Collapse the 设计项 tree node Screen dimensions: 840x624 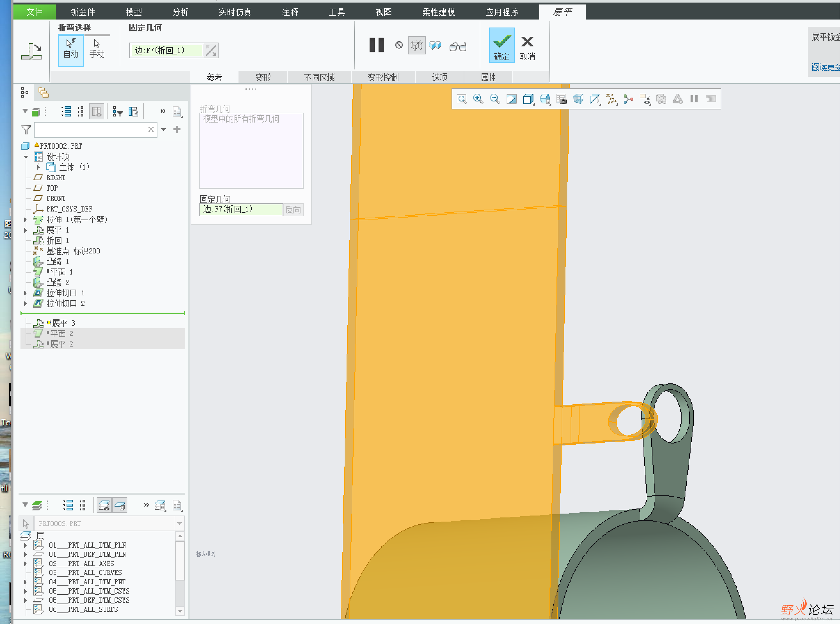26,157
